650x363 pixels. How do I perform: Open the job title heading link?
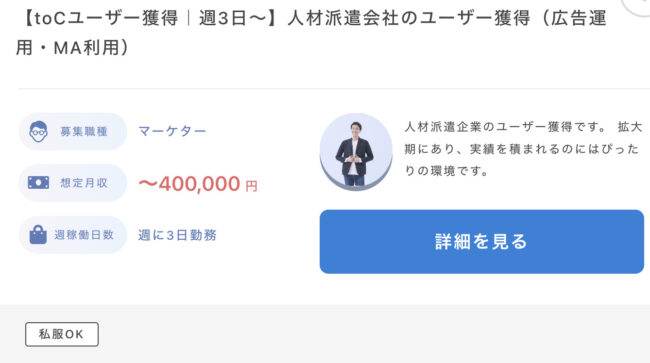point(311,33)
